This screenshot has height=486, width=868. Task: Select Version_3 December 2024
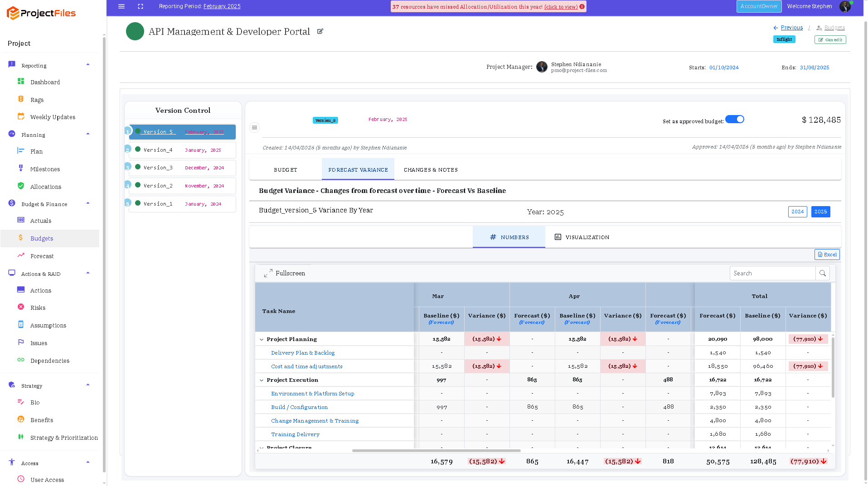click(182, 168)
